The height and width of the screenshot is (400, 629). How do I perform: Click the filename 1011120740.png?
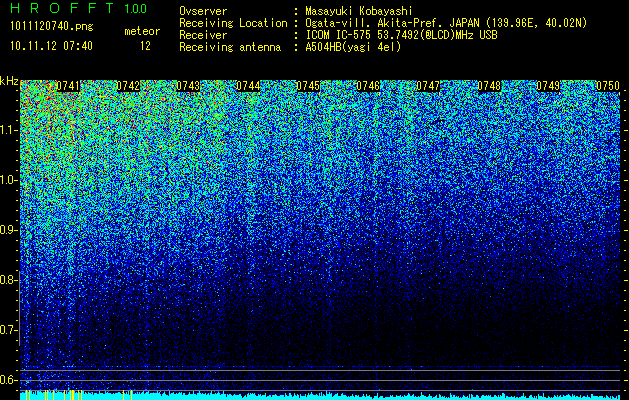52,27
